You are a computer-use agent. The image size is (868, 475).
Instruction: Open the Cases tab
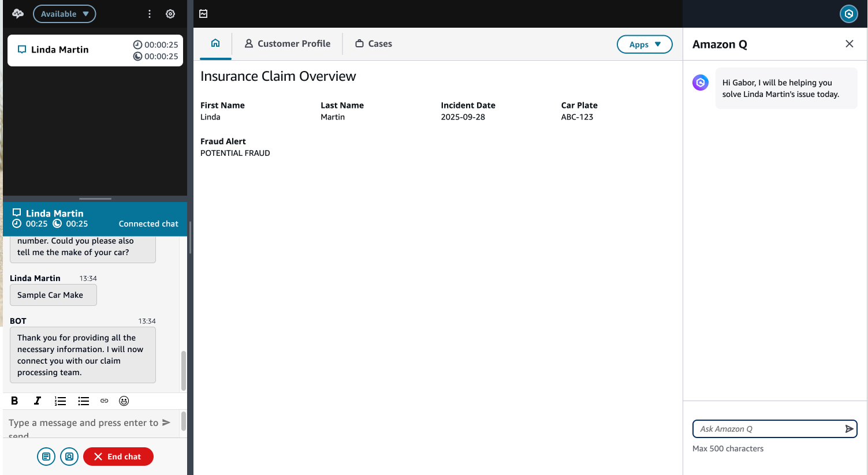(x=373, y=43)
